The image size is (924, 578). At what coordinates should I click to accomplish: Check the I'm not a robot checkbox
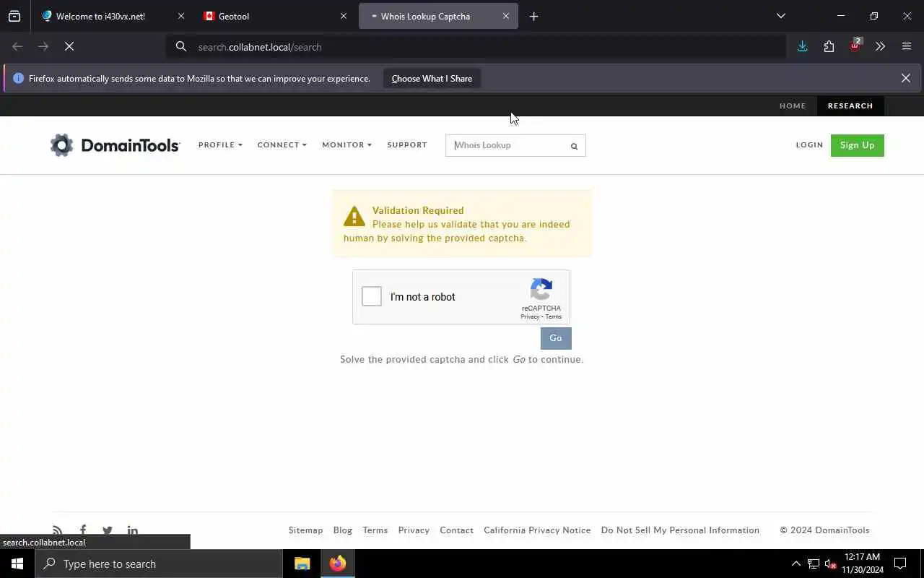coord(372,296)
